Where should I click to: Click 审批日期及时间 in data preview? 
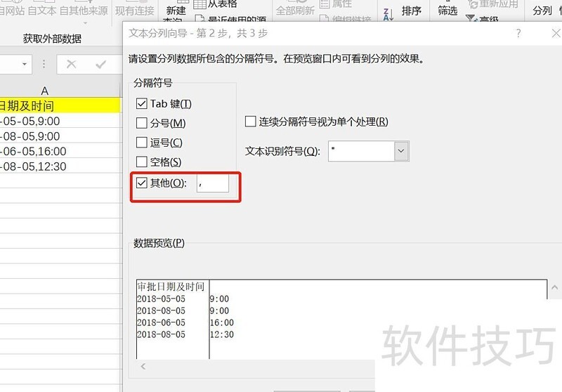[171, 287]
